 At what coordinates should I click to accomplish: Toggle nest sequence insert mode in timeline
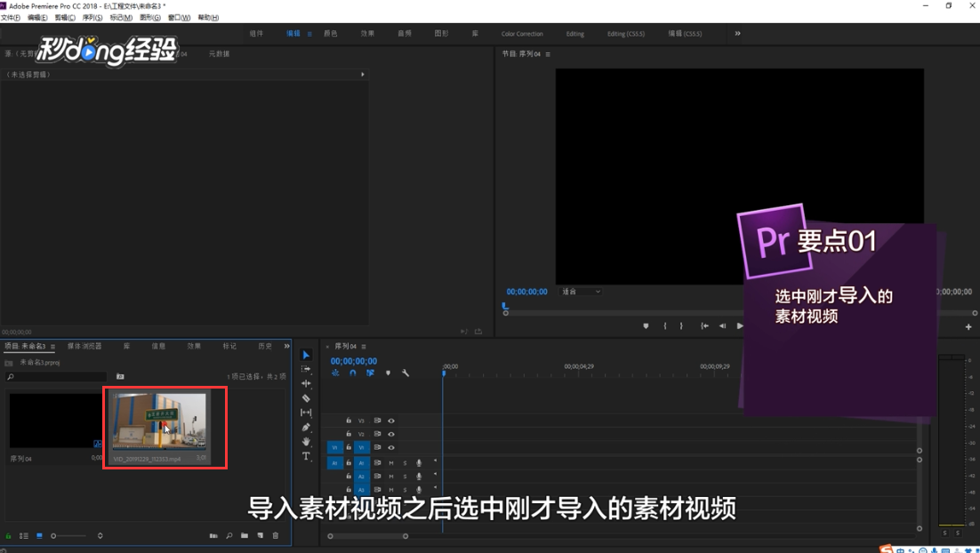pyautogui.click(x=335, y=373)
